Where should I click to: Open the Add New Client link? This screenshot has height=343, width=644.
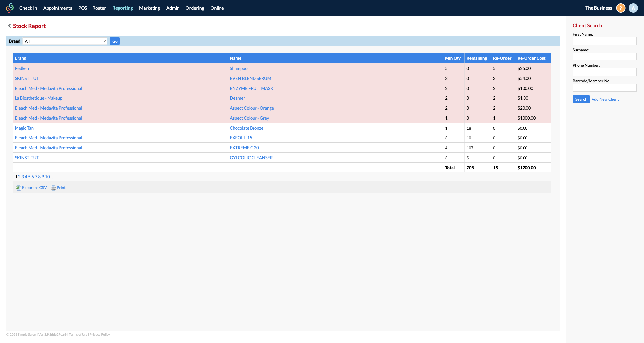click(605, 99)
